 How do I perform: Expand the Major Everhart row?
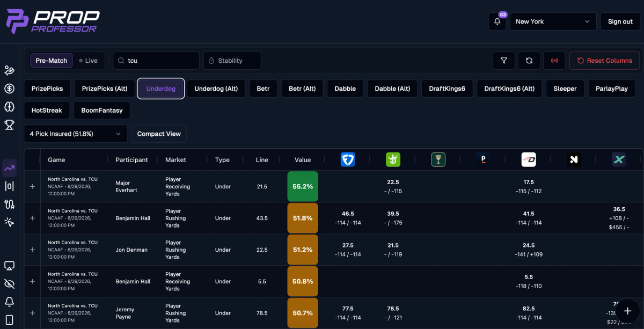pyautogui.click(x=32, y=186)
